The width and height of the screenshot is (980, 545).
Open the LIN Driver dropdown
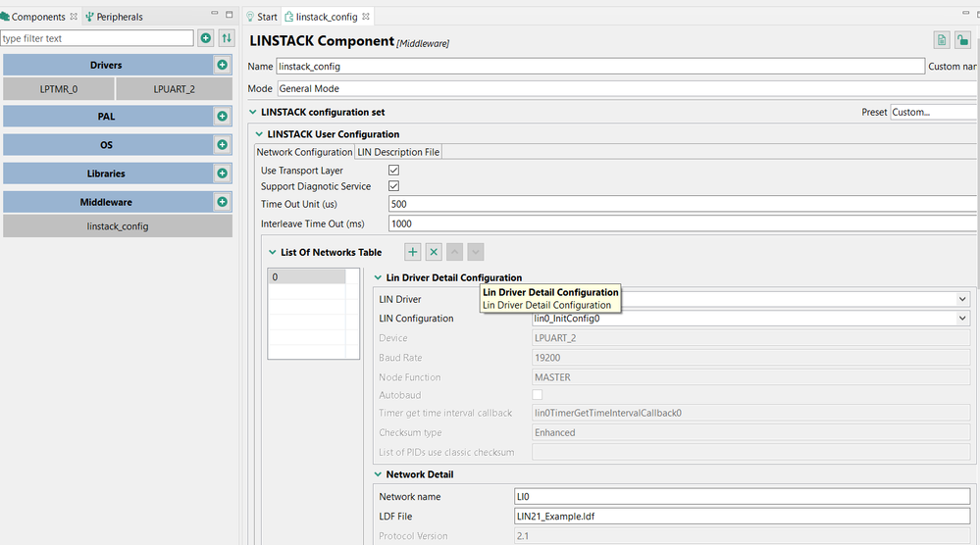(962, 299)
